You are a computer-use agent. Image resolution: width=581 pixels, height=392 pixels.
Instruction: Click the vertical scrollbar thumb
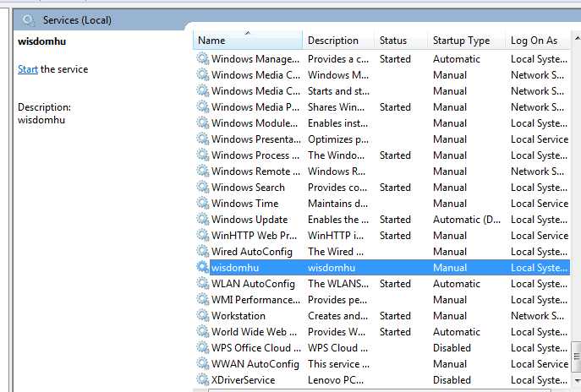[577, 357]
